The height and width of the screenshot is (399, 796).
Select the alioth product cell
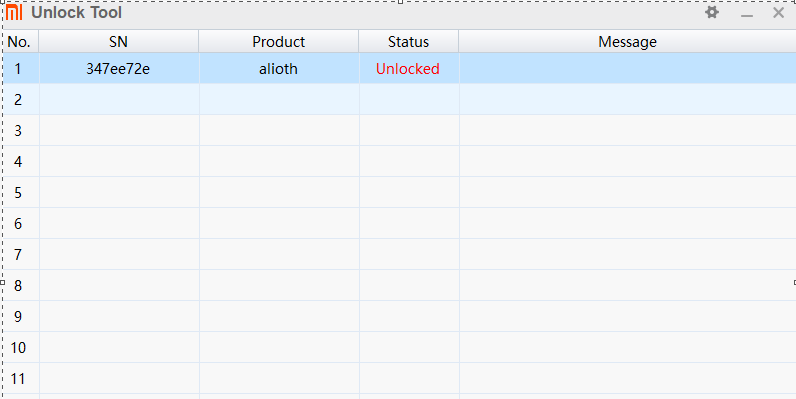coord(278,69)
